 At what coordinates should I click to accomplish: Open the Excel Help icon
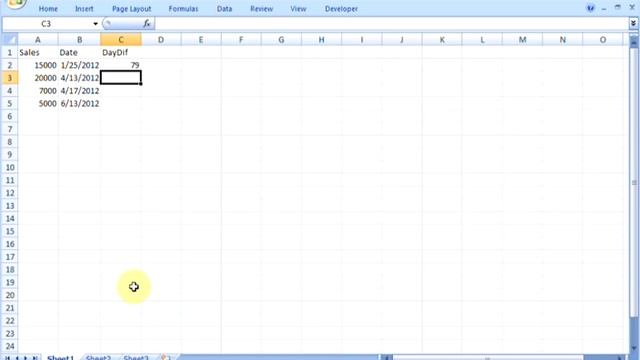pyautogui.click(x=590, y=8)
